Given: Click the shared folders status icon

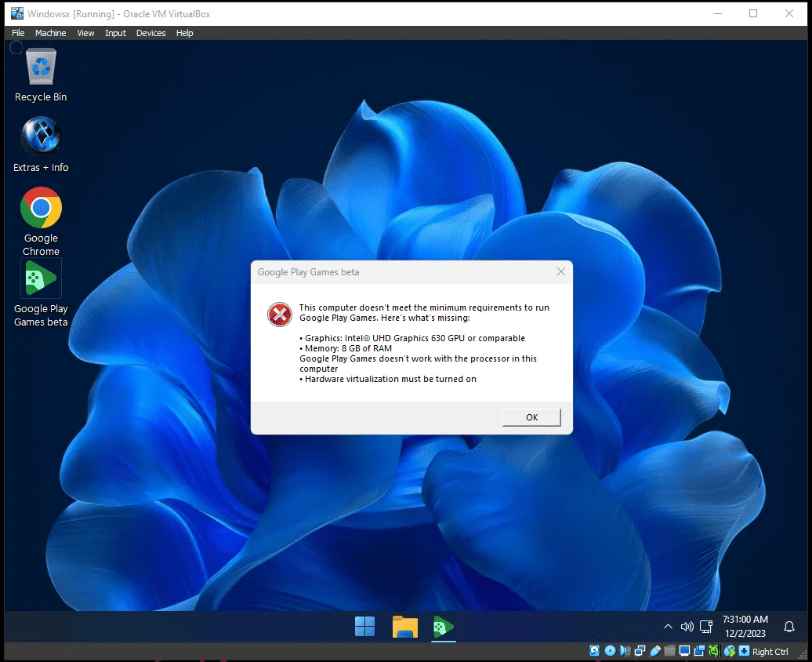Looking at the screenshot, I should (x=669, y=650).
